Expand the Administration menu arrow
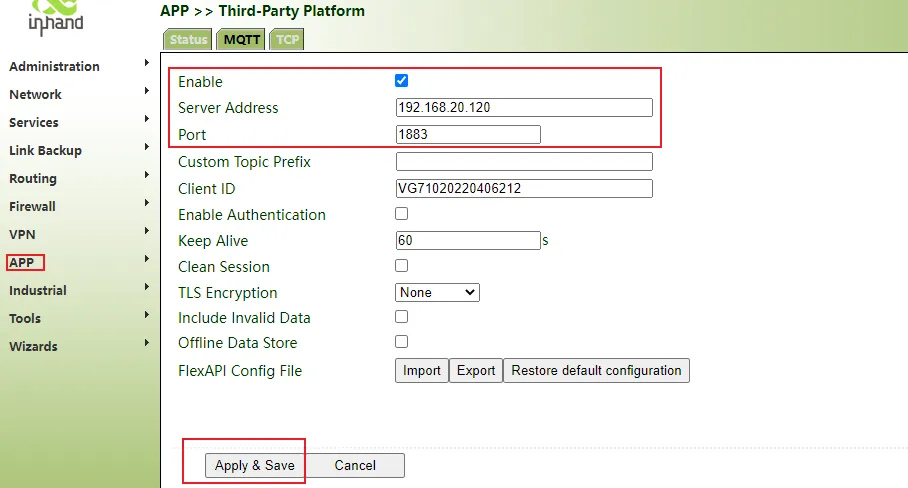 (147, 63)
